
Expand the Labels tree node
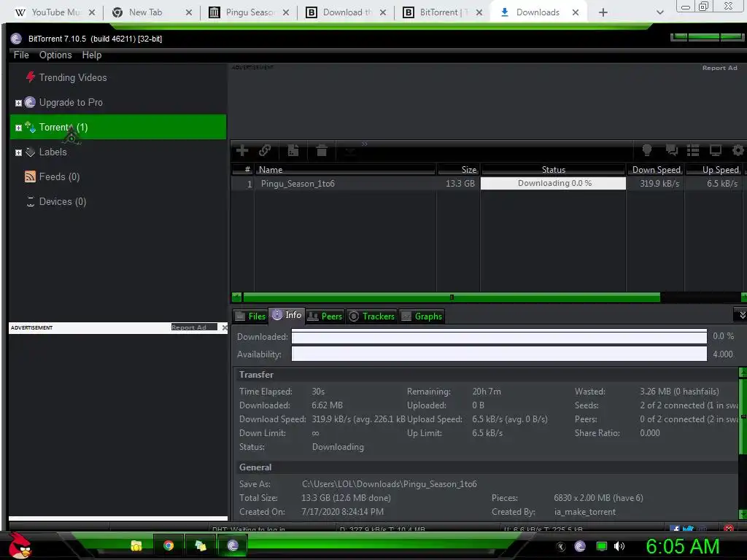point(18,152)
